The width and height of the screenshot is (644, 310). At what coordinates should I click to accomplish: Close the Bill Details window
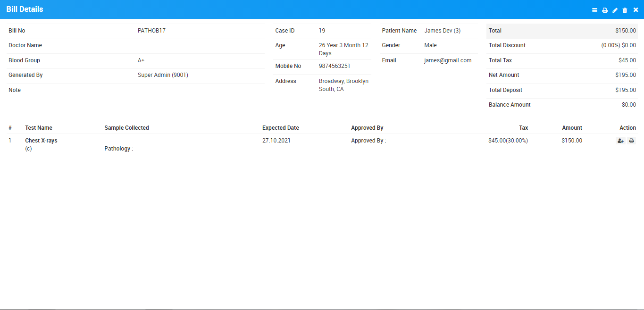click(636, 10)
